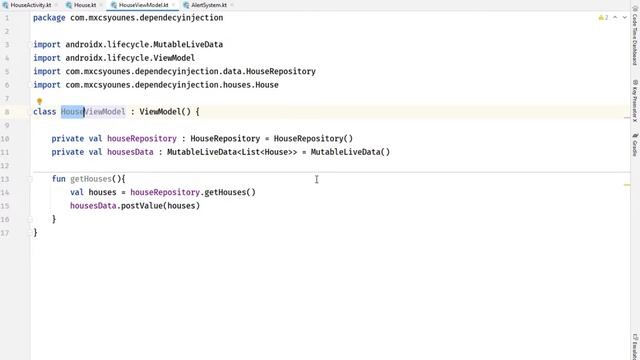Click the warnings indicator icon showing 2
The height and width of the screenshot is (360, 640).
[x=603, y=18]
